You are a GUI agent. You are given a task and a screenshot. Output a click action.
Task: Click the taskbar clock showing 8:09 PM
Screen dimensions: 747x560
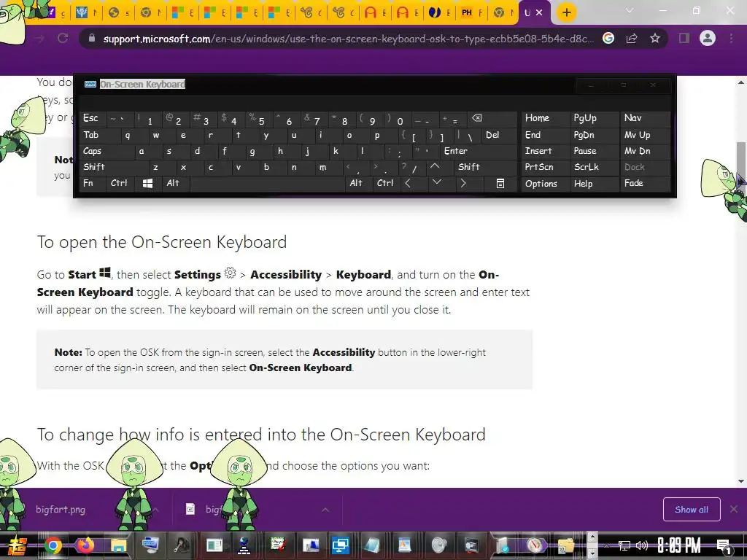679,545
